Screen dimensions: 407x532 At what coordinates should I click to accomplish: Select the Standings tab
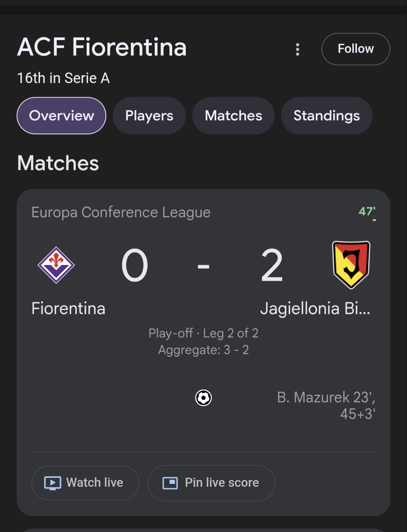[x=326, y=116]
